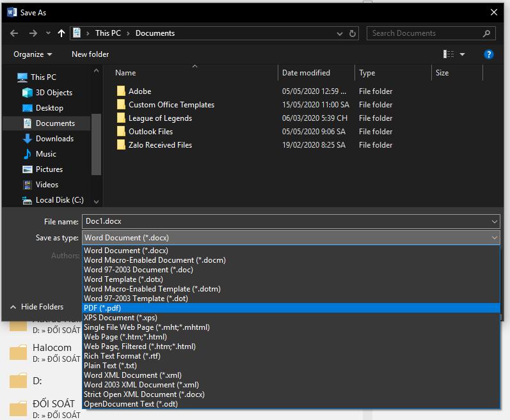Select 3D Objects in navigation pane

tap(54, 93)
